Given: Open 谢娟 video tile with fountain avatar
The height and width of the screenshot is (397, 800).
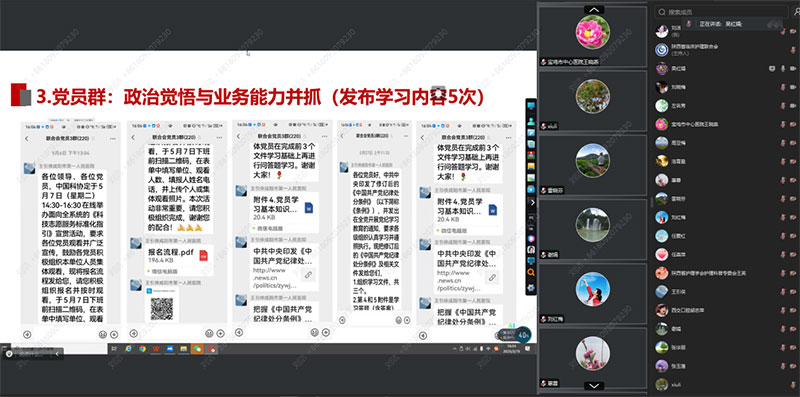Looking at the screenshot, I should [593, 229].
